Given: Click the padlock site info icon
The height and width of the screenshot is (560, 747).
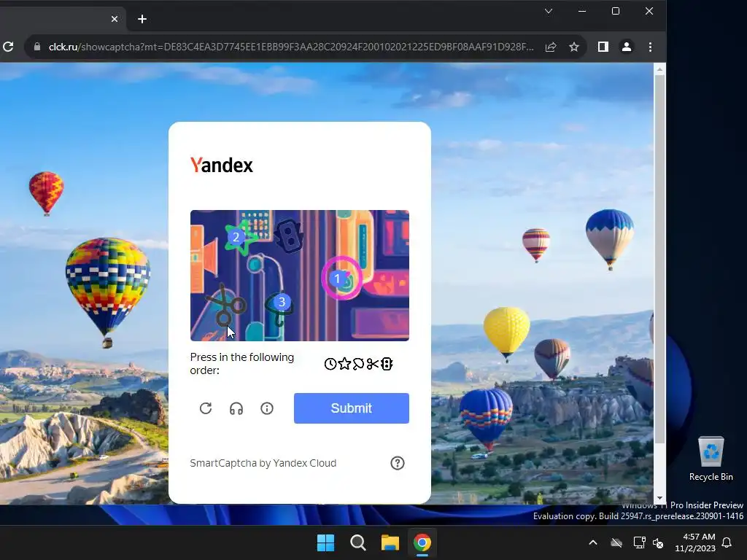Looking at the screenshot, I should coord(37,47).
